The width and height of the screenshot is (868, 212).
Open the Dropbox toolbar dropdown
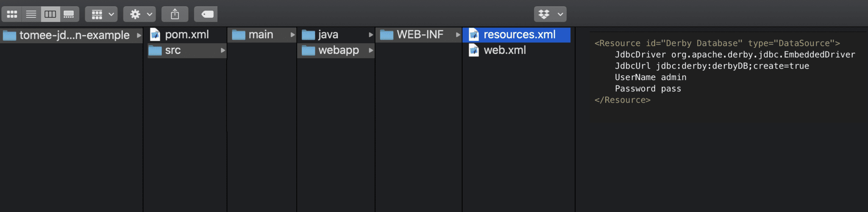550,14
